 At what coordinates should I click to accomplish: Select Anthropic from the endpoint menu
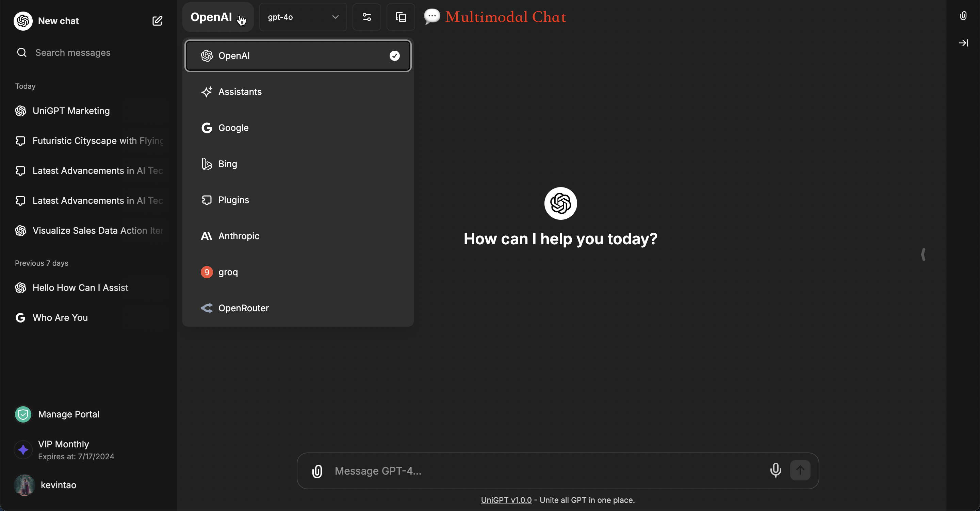point(239,236)
